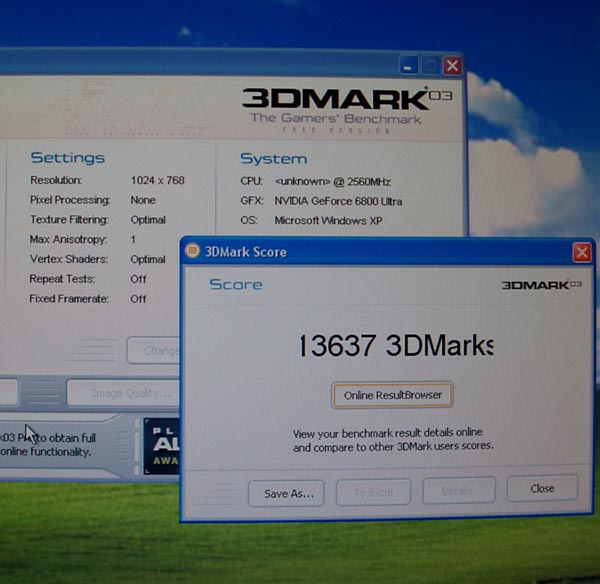Viewport: 600px width, 584px height.
Task: Close the 3DMark Score dialog via red X
Action: [x=582, y=253]
